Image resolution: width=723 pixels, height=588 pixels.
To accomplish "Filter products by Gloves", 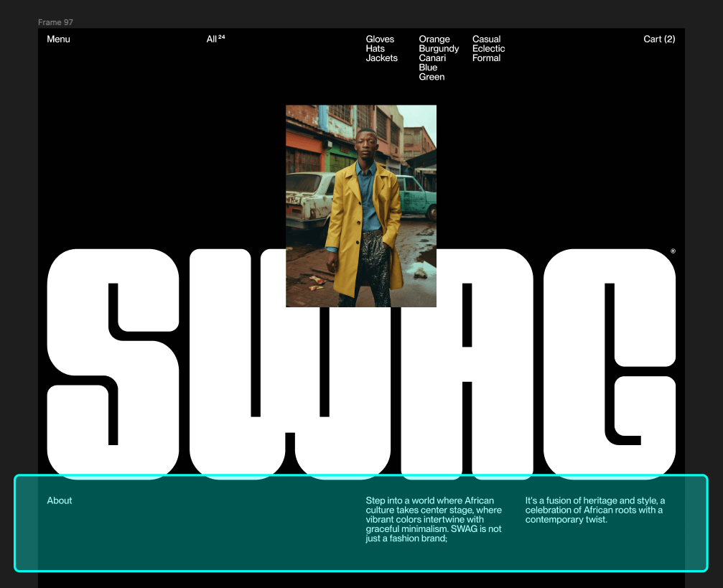I will [x=380, y=39].
